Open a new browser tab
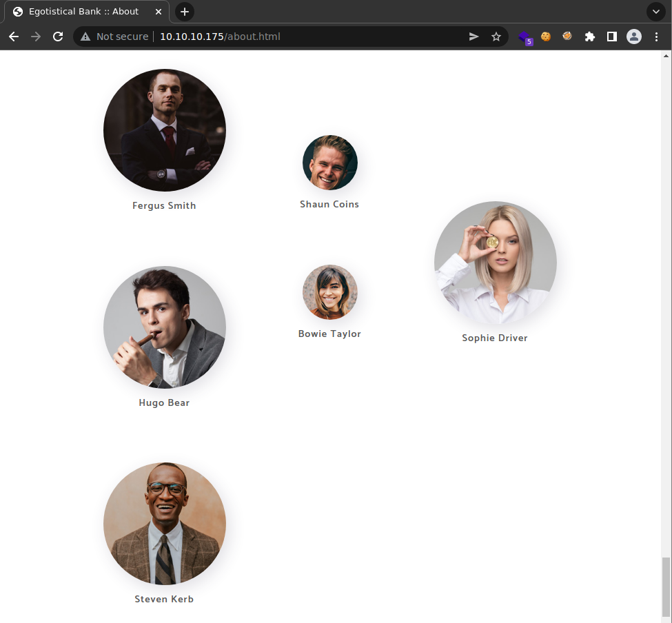672x623 pixels. [x=185, y=12]
